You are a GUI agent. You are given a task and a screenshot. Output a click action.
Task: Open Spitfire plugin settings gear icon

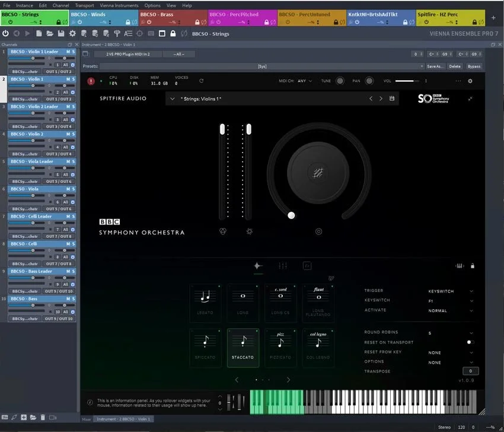point(470,81)
